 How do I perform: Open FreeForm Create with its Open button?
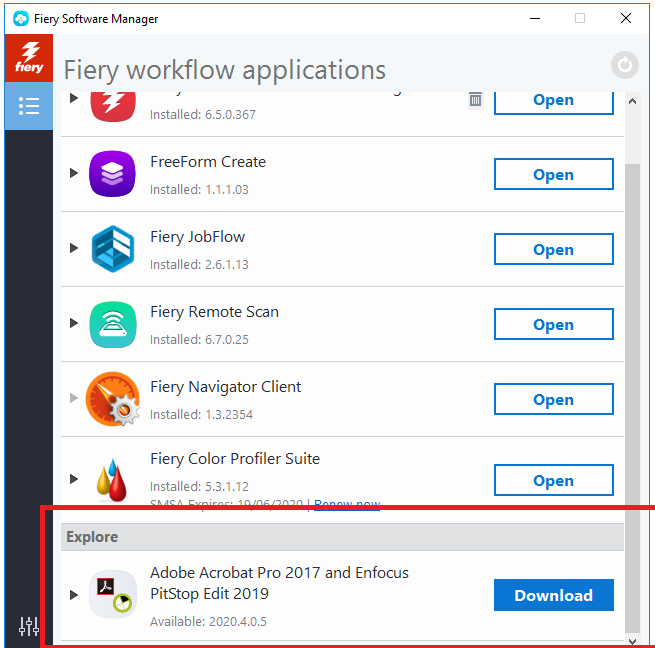(x=553, y=174)
